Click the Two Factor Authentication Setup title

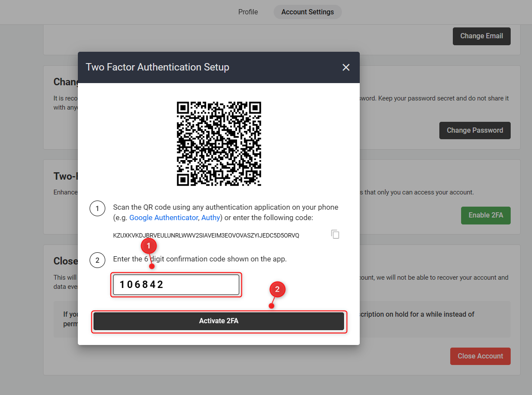click(157, 67)
